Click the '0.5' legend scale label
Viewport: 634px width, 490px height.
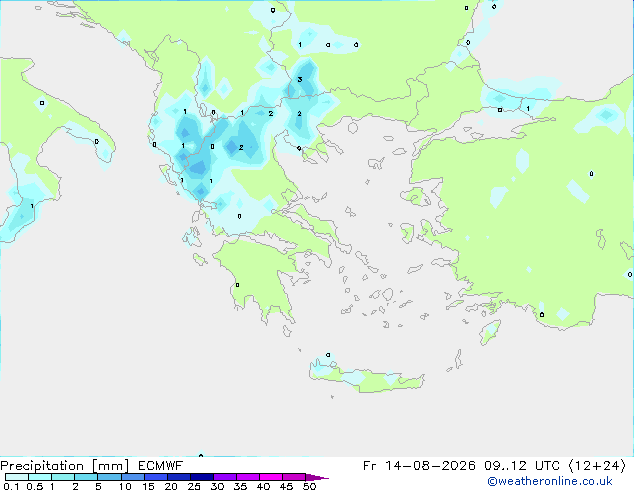point(35,486)
